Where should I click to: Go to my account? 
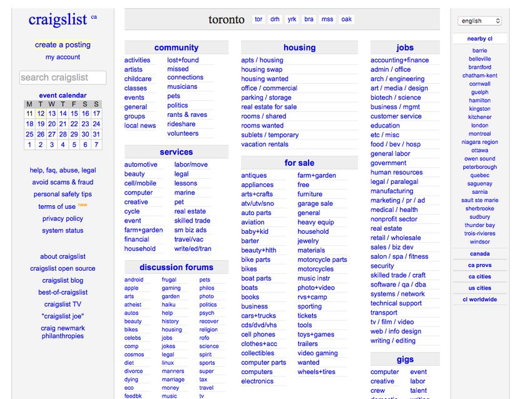[63, 57]
